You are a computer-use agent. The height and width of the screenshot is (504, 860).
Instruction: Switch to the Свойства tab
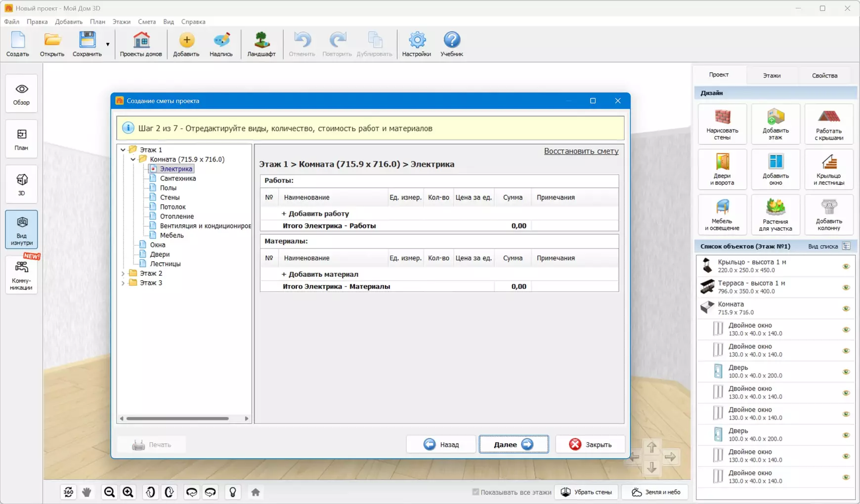824,76
